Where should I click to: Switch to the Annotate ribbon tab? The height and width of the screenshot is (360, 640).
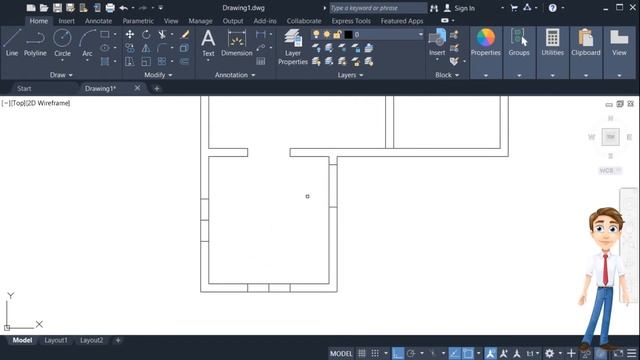click(x=98, y=21)
